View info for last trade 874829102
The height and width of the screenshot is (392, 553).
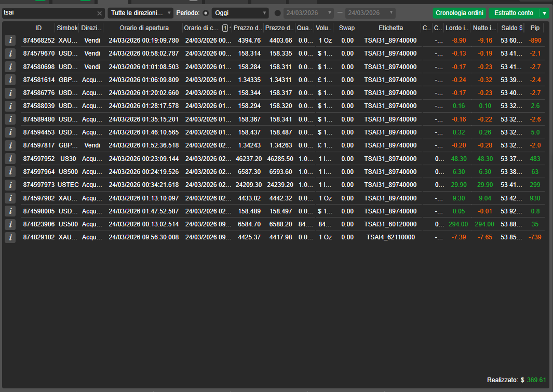click(x=10, y=237)
